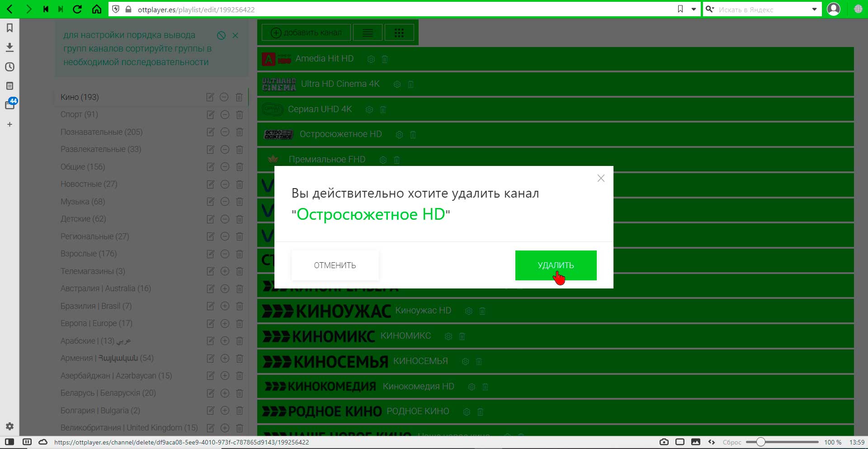Image resolution: width=868 pixels, height=449 pixels.
Task: Adjust the page zoom slider
Action: [x=782, y=442]
